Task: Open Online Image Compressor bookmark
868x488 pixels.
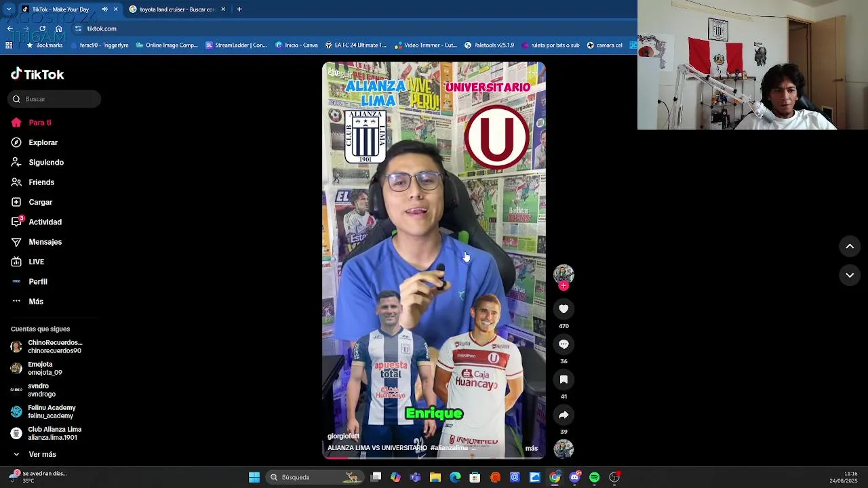Action: click(x=167, y=45)
